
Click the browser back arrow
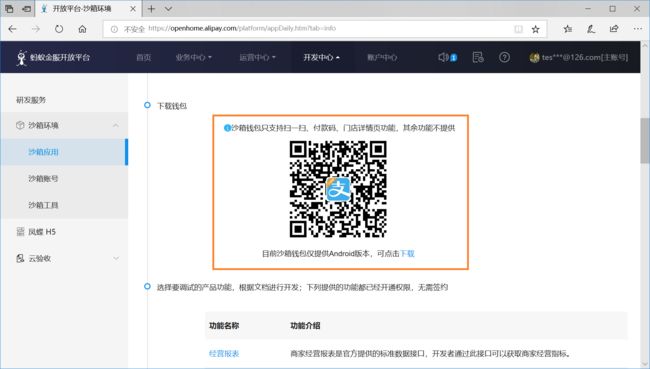click(12, 29)
